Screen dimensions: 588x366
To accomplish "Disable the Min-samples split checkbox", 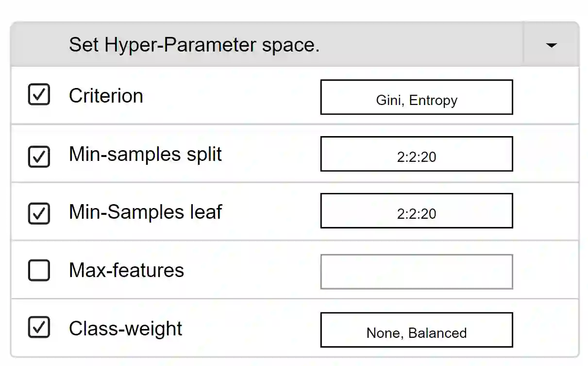I will [x=39, y=156].
